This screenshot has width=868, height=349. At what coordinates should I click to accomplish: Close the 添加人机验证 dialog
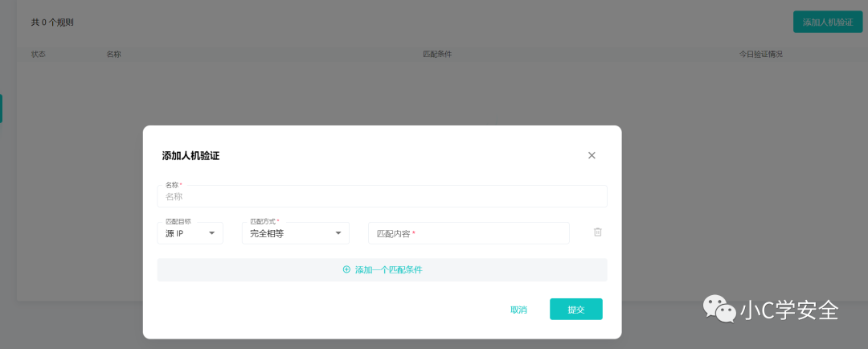(x=592, y=155)
